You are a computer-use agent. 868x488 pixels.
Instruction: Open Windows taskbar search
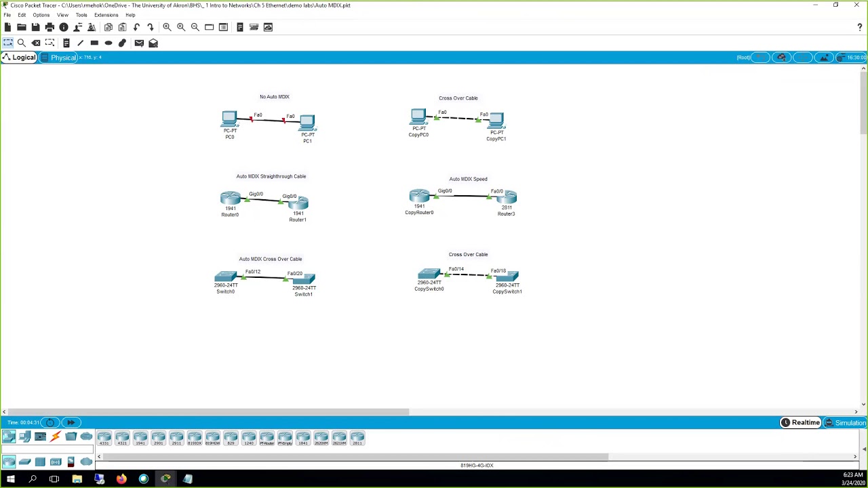pyautogui.click(x=33, y=480)
